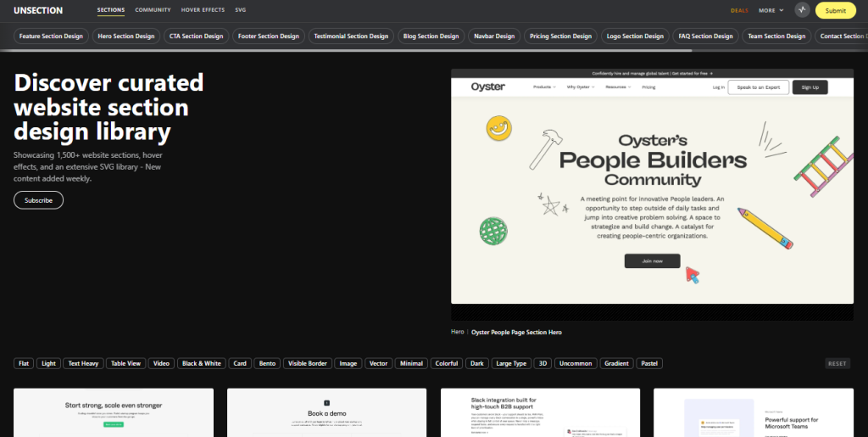Select Feature Section Design category
Screen dimensions: 868x437
point(51,36)
